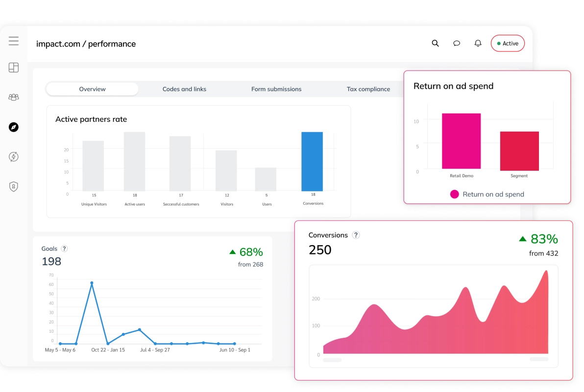584x392 pixels.
Task: Click the Goals help question mark icon
Action: click(x=64, y=249)
